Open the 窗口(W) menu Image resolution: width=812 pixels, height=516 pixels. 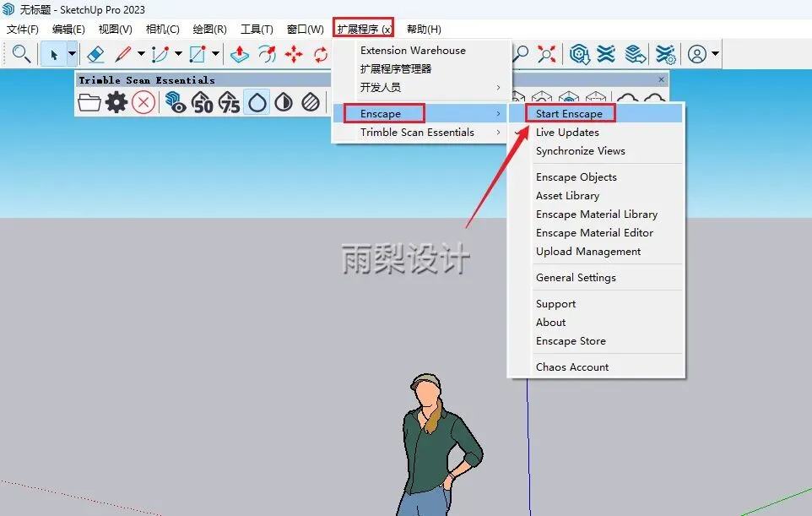point(305,29)
